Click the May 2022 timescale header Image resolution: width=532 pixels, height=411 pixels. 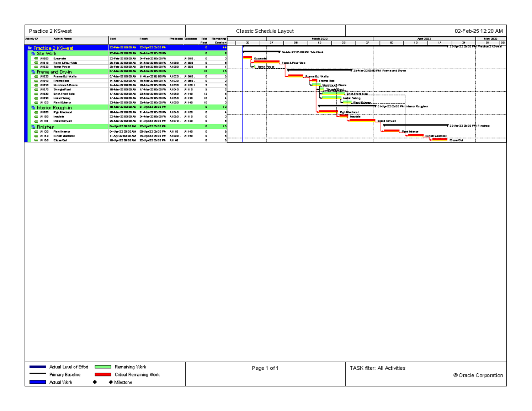pos(490,39)
